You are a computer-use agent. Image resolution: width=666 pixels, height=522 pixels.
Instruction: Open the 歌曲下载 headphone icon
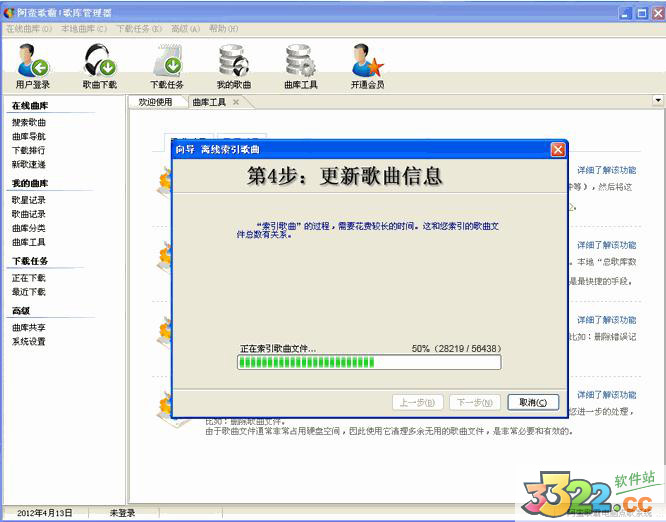(99, 66)
